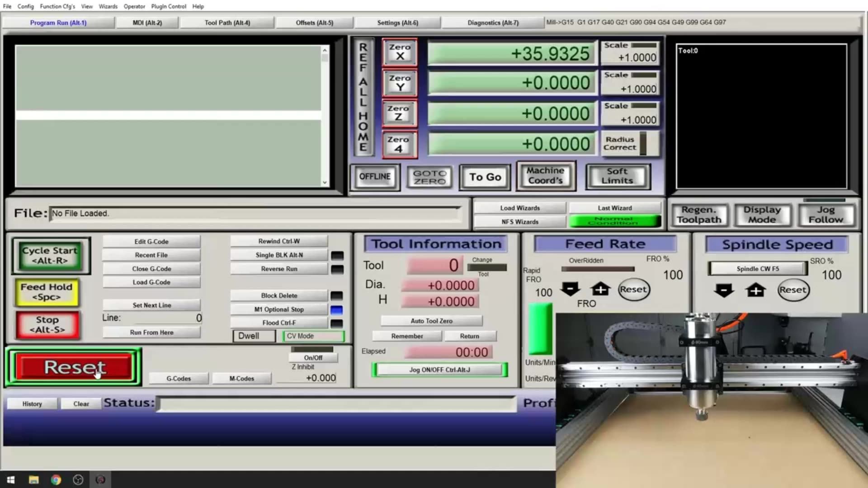The width and height of the screenshot is (868, 488).
Task: Increase spindle speed override with up arrow
Action: (755, 290)
